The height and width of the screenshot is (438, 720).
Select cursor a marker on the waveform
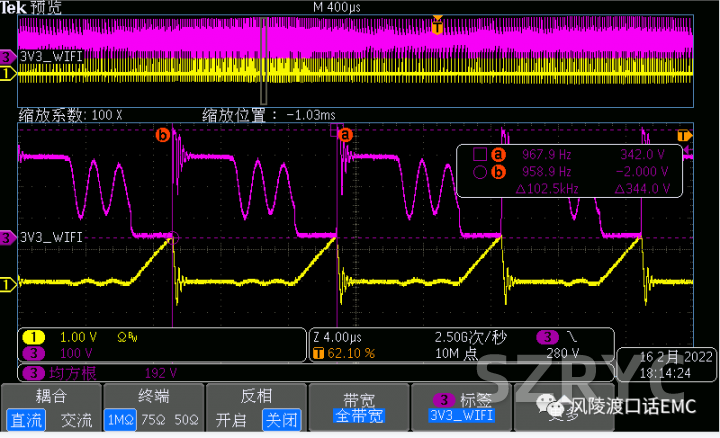click(347, 134)
